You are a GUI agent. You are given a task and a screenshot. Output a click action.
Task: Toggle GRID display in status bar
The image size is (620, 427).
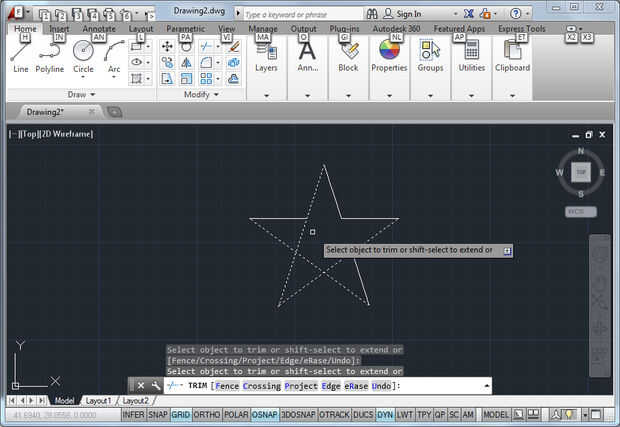(x=180, y=414)
